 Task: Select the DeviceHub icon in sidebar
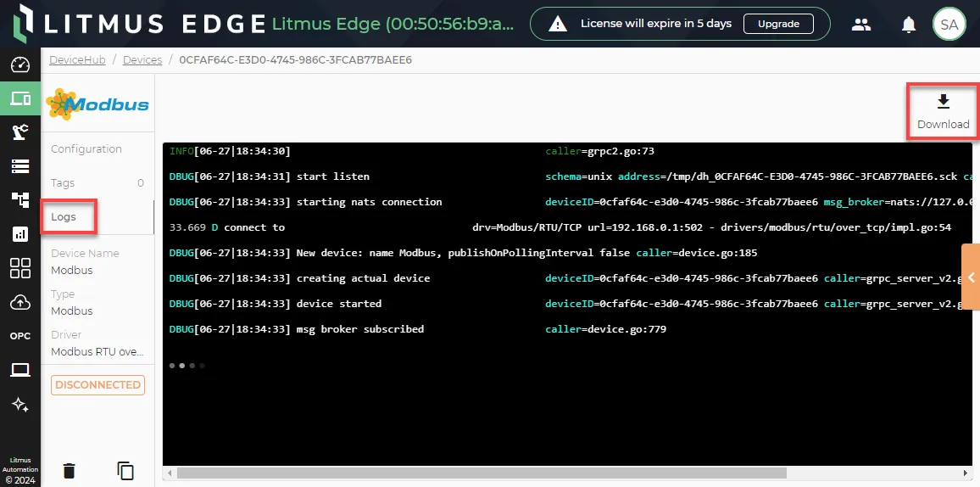(20, 98)
